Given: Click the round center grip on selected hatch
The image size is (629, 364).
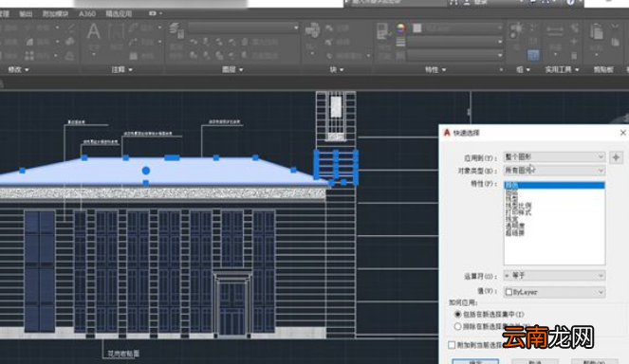Looking at the screenshot, I should tap(146, 171).
